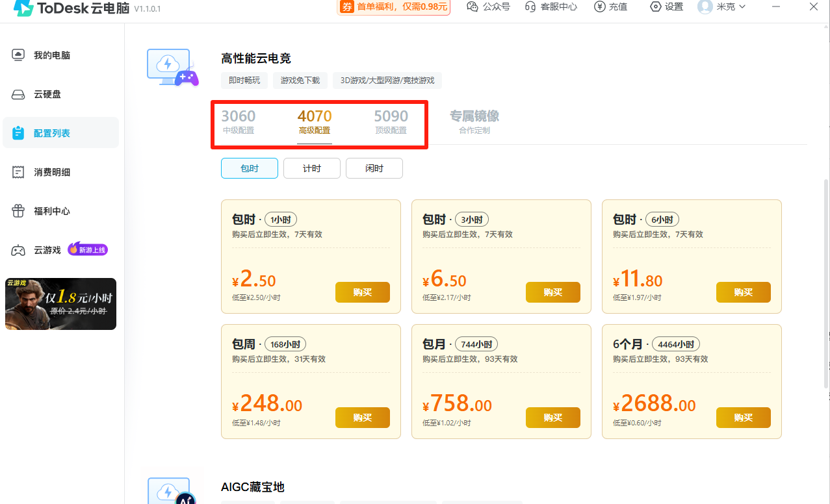The height and width of the screenshot is (504, 830).
Task: Click the AIGC monitor icon
Action: pos(172,491)
